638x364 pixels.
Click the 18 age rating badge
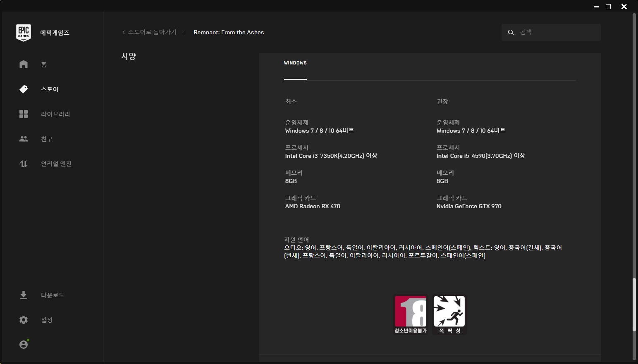pyautogui.click(x=411, y=314)
